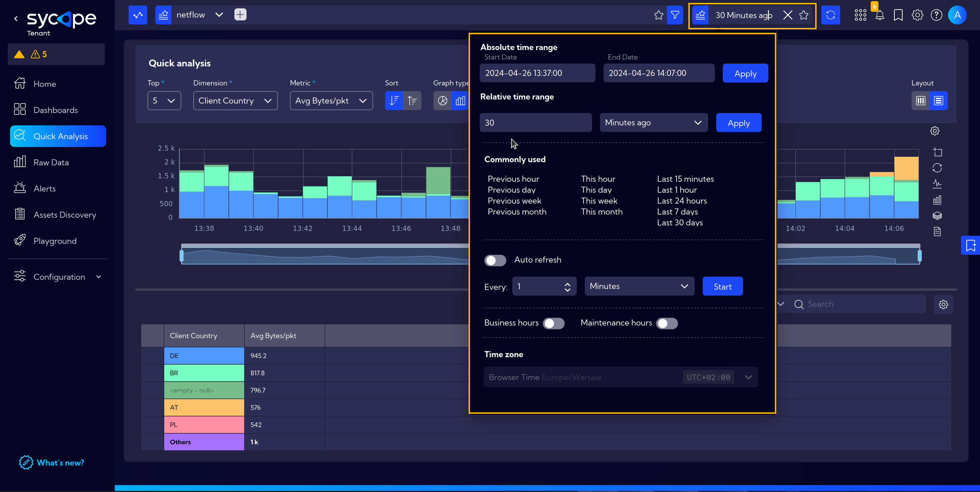
Task: Open the apps grid menu
Action: coord(860,15)
